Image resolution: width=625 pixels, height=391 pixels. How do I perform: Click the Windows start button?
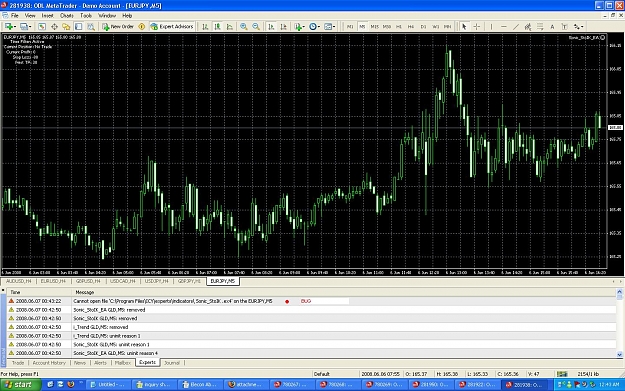tap(20, 385)
